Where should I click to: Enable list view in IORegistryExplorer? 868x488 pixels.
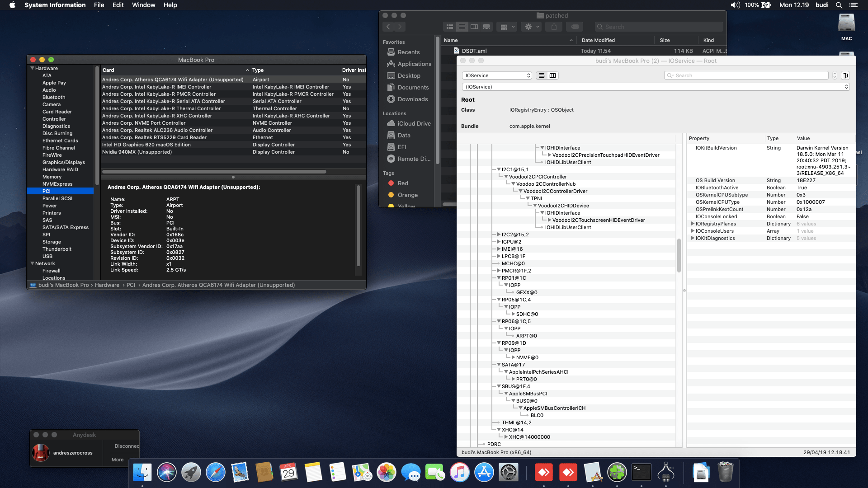coord(542,75)
